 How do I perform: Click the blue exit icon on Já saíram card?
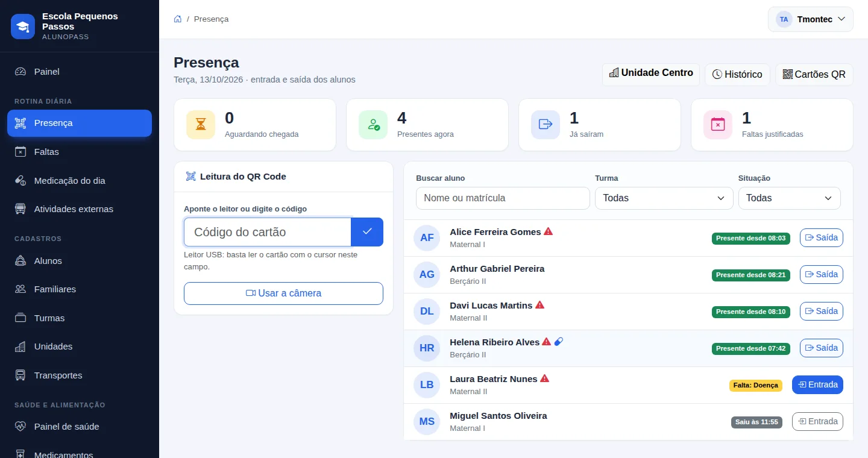pos(546,125)
